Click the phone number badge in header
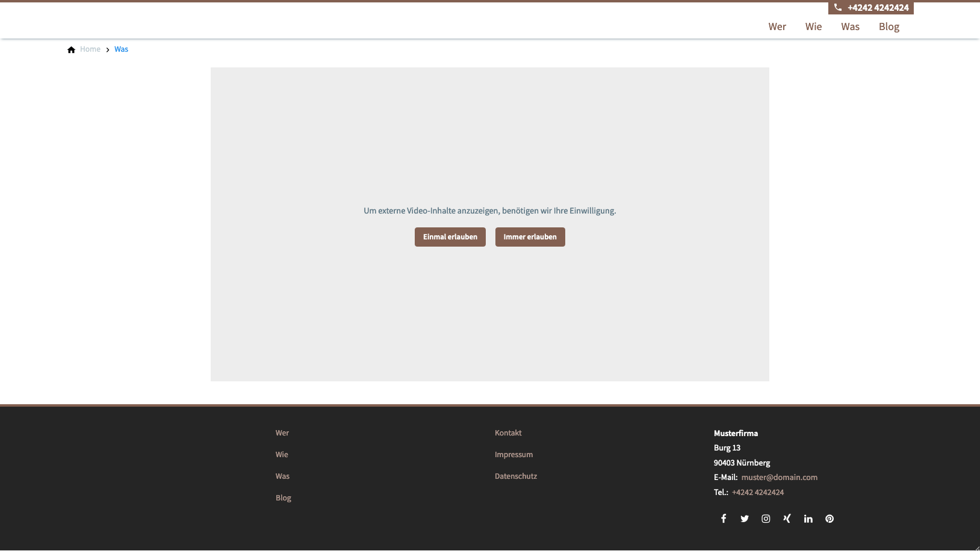980x551 pixels. point(871,8)
